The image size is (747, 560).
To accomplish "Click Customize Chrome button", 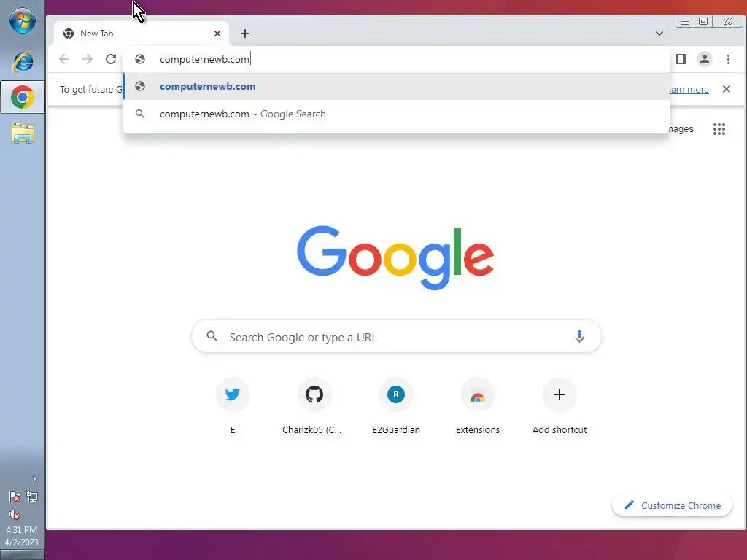I will (672, 505).
